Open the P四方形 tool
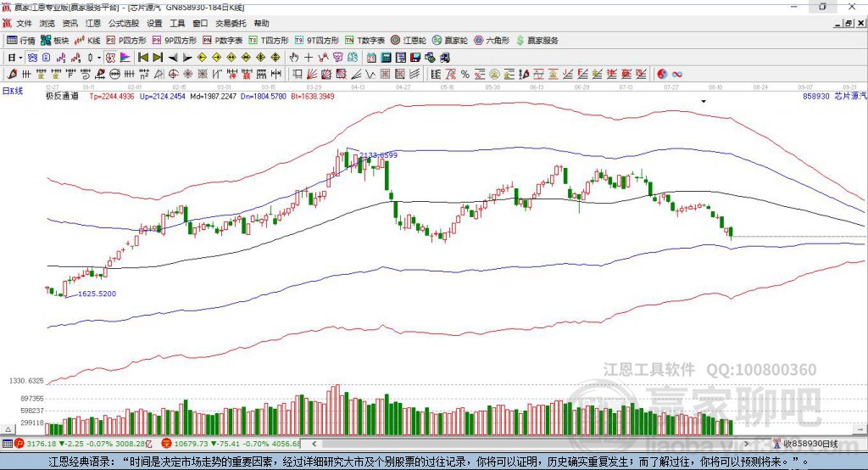Viewport: 868px width, 470px height. (x=126, y=41)
